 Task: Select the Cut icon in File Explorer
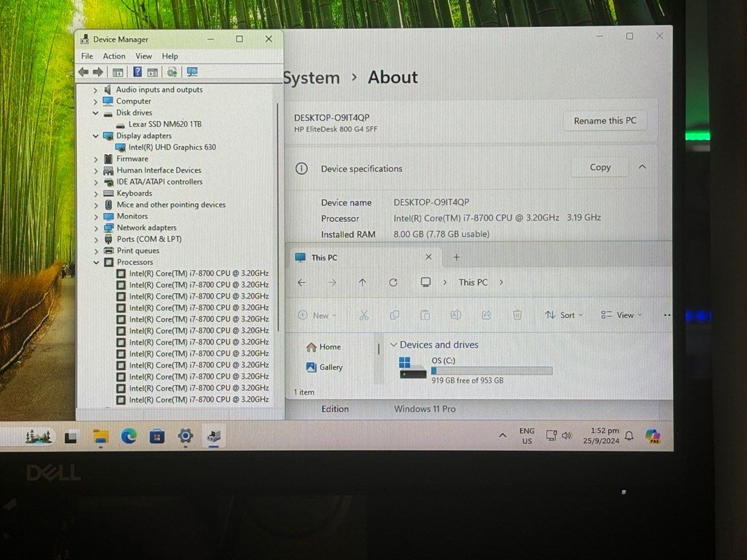coord(364,315)
